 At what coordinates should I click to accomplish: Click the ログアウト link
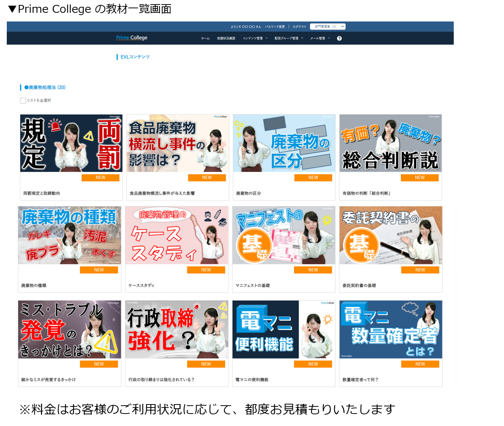(299, 27)
